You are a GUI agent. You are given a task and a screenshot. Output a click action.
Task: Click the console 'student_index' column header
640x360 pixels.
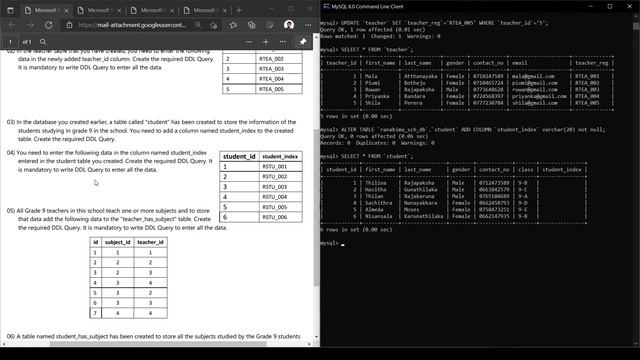(562, 169)
